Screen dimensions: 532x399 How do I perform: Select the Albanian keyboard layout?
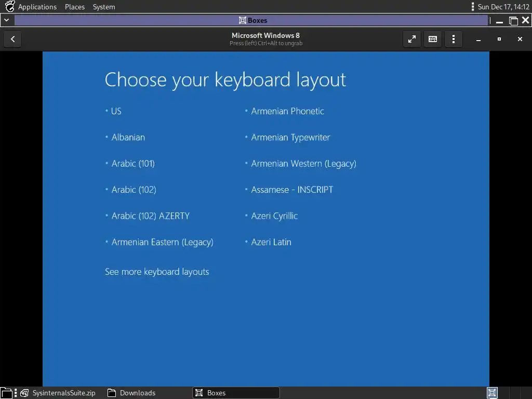(128, 137)
